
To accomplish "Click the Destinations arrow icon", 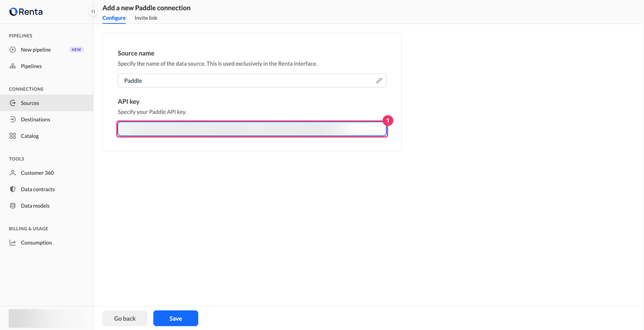I will point(13,119).
